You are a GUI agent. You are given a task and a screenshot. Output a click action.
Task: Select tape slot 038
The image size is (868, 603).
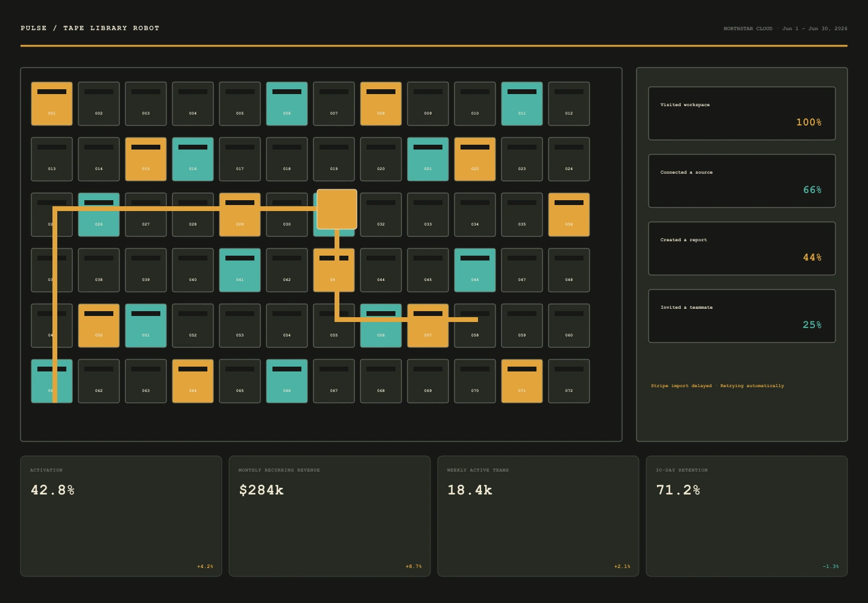pyautogui.click(x=99, y=270)
